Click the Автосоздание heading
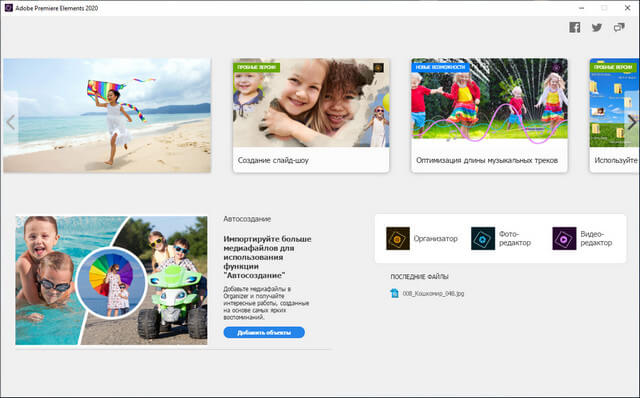 pos(247,219)
